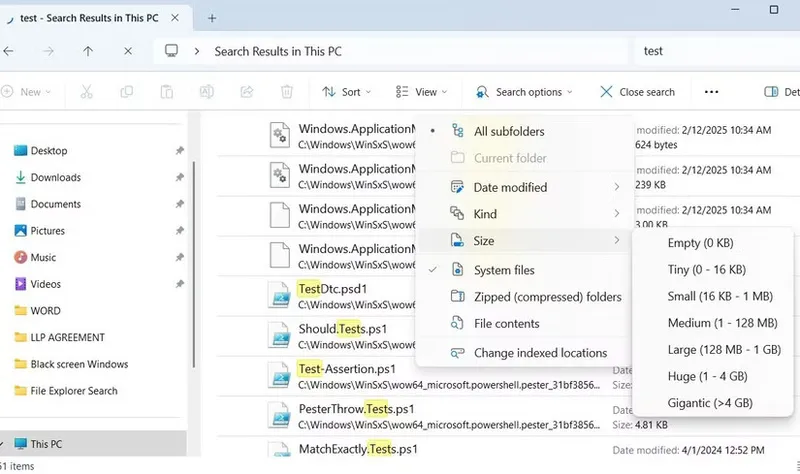Click the Cut scissors icon

tap(86, 92)
